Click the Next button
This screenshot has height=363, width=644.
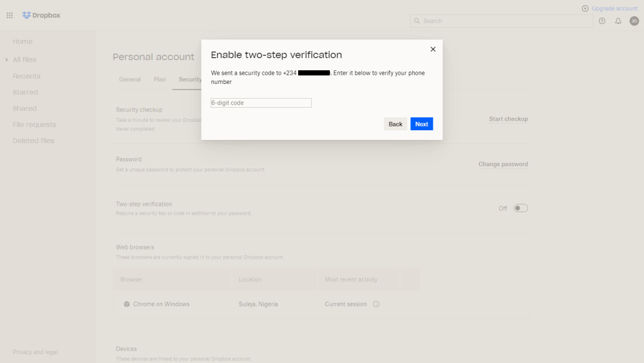coord(421,124)
